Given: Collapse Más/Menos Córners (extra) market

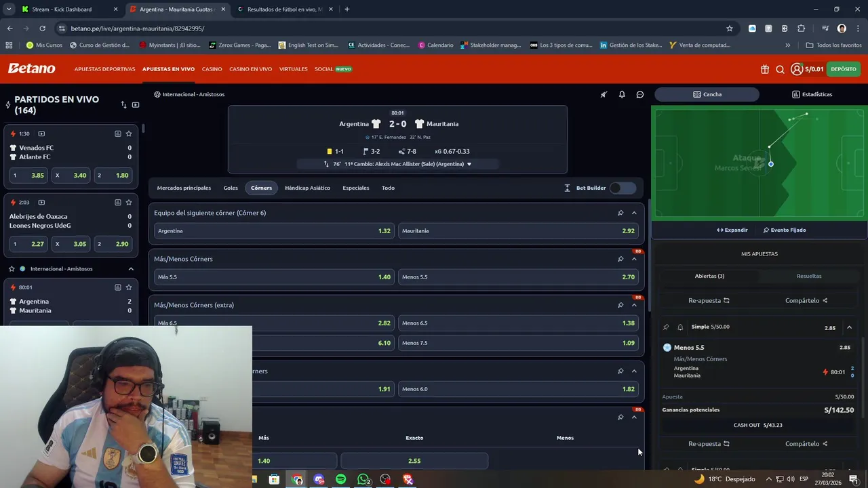Looking at the screenshot, I should coord(634,305).
